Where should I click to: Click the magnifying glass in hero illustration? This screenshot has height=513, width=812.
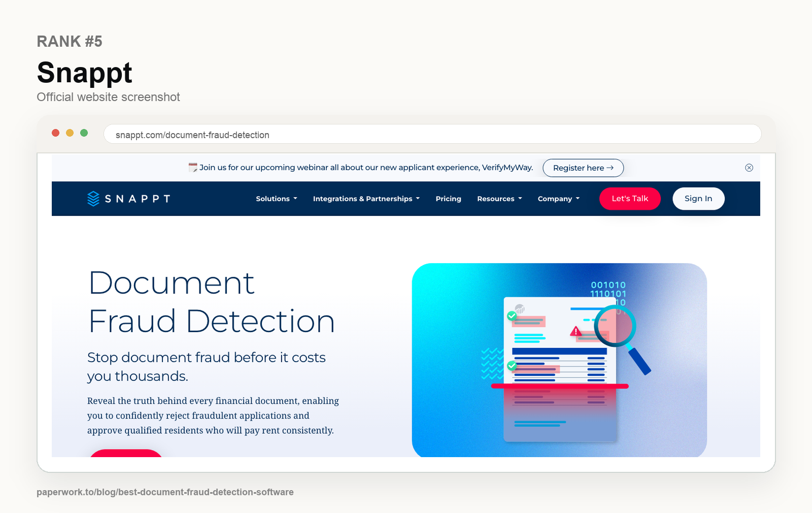(x=621, y=338)
